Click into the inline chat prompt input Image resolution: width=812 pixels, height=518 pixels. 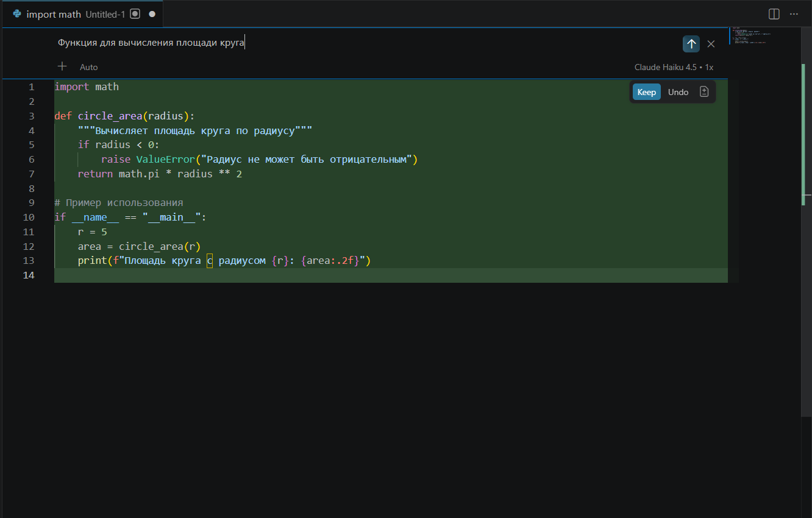(366, 43)
